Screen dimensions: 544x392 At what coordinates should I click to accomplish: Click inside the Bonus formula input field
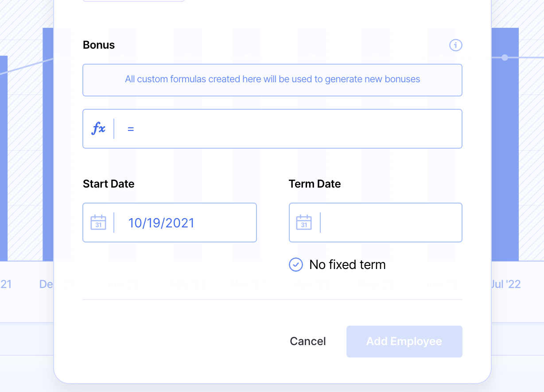point(292,129)
